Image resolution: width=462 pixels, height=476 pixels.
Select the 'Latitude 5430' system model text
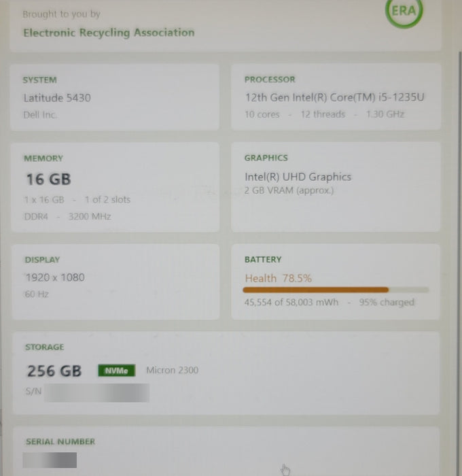(x=57, y=98)
